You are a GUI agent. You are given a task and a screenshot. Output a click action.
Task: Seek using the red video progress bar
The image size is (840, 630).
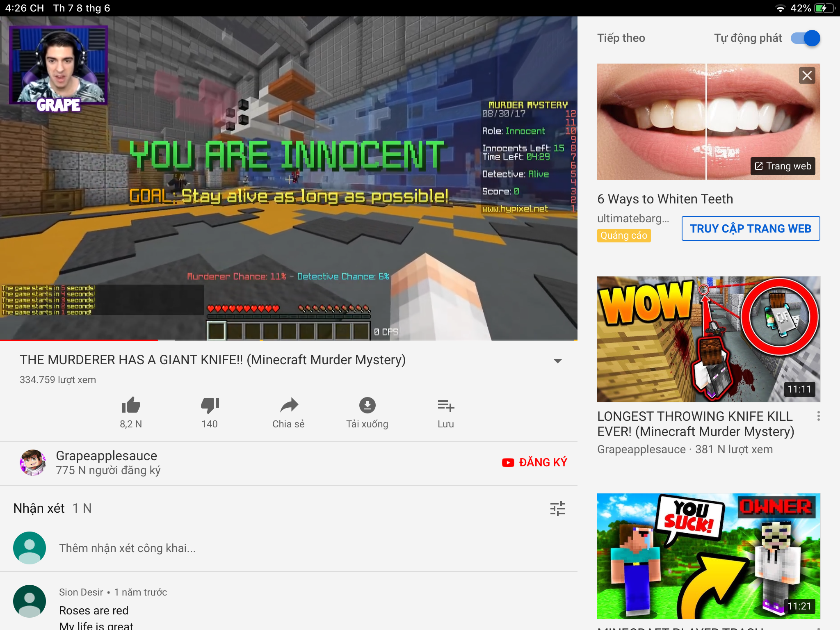pos(289,340)
